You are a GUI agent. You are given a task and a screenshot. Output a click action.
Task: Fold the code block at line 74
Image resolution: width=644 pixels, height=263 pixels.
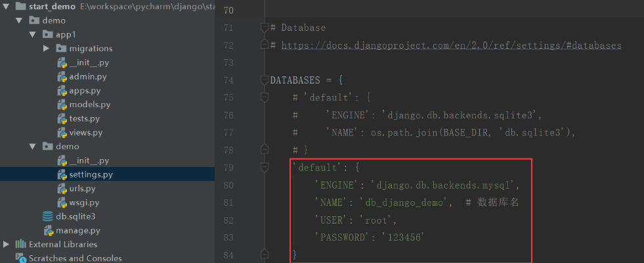pyautogui.click(x=265, y=80)
